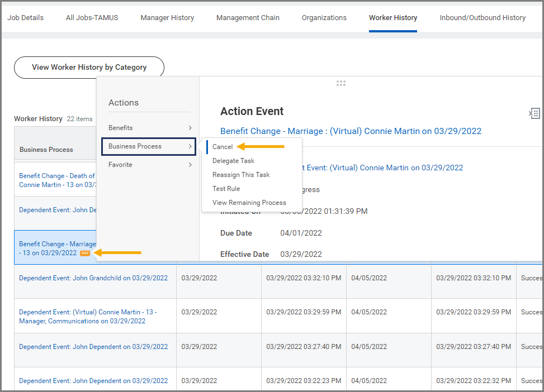Switch to Inbound/Outbound History tab
This screenshot has height=392, width=544.
(x=482, y=18)
